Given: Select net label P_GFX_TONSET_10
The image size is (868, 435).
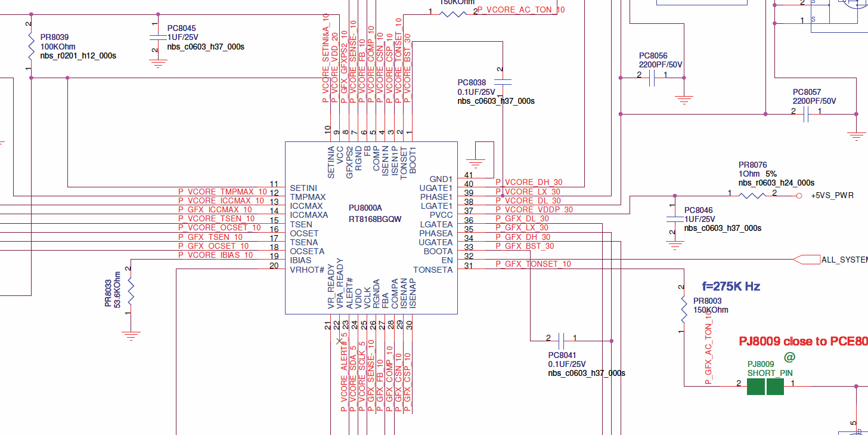Looking at the screenshot, I should coord(534,264).
